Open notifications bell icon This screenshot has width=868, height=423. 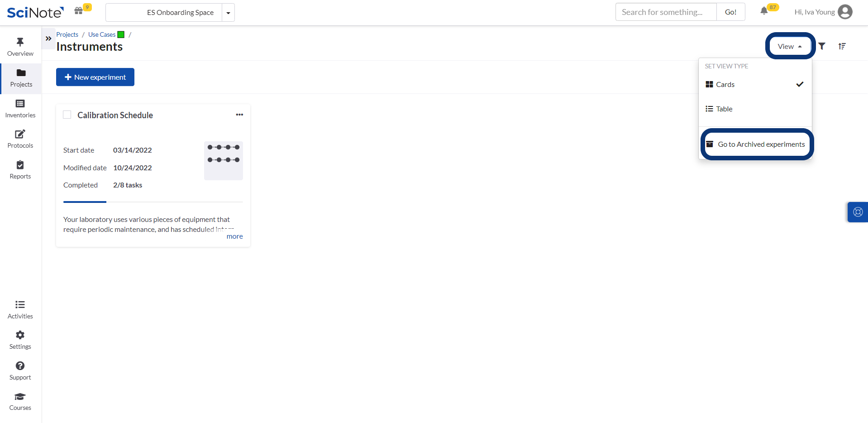tap(764, 11)
